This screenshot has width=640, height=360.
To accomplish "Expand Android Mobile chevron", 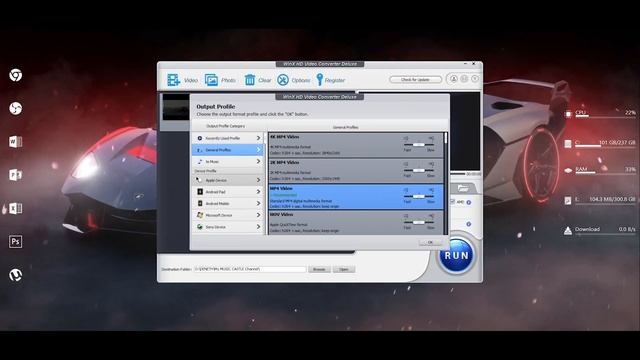I will 258,203.
